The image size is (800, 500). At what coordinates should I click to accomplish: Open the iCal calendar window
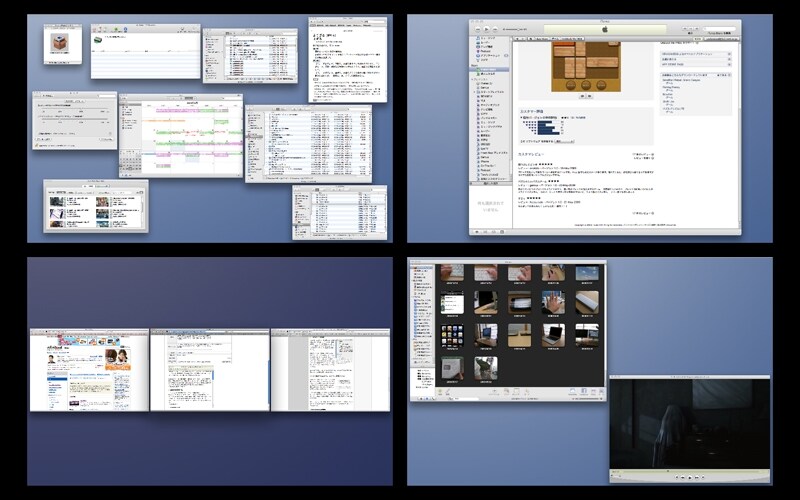pyautogui.click(x=180, y=135)
